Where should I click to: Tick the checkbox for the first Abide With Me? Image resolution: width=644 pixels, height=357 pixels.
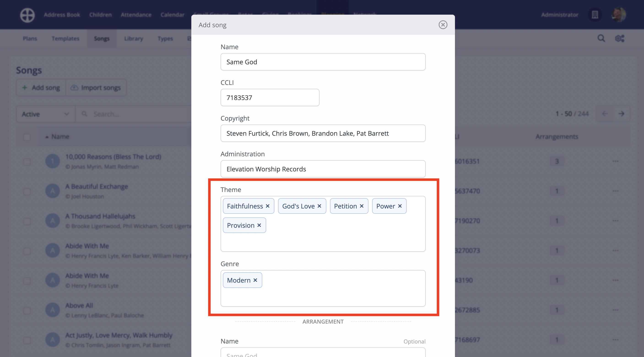27,251
